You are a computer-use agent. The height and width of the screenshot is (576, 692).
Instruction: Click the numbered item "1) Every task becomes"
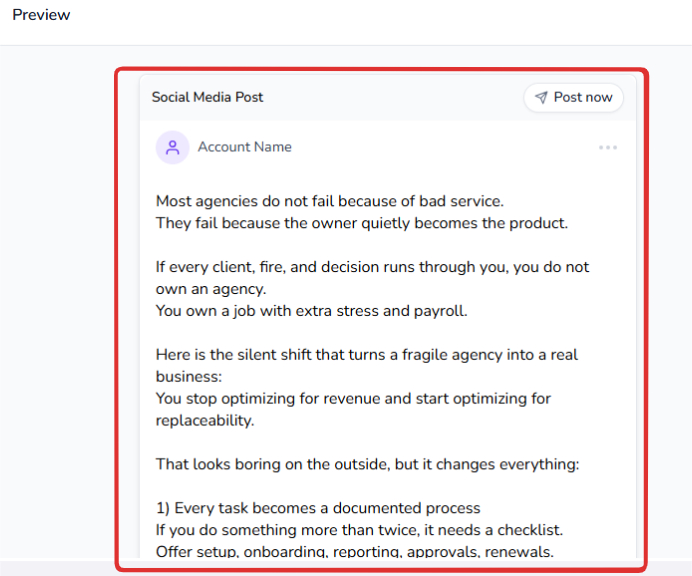click(318, 508)
